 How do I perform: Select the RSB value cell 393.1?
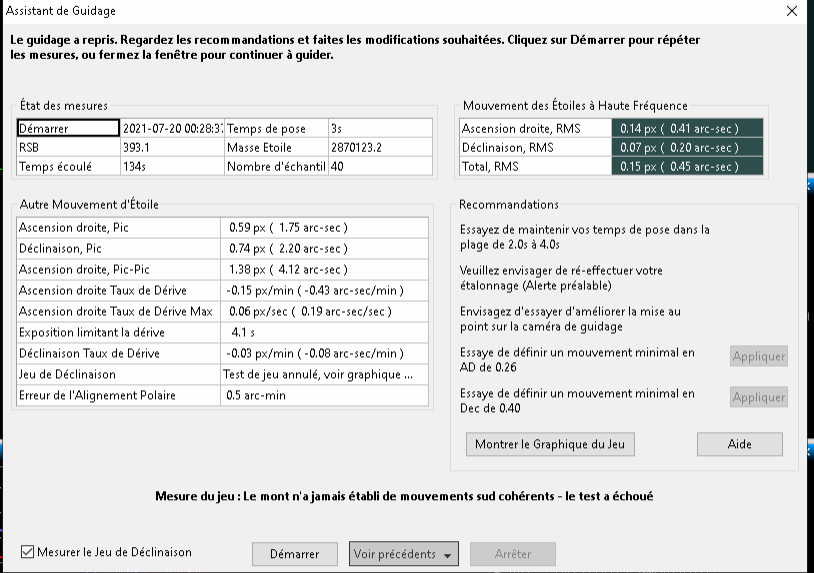pos(171,147)
